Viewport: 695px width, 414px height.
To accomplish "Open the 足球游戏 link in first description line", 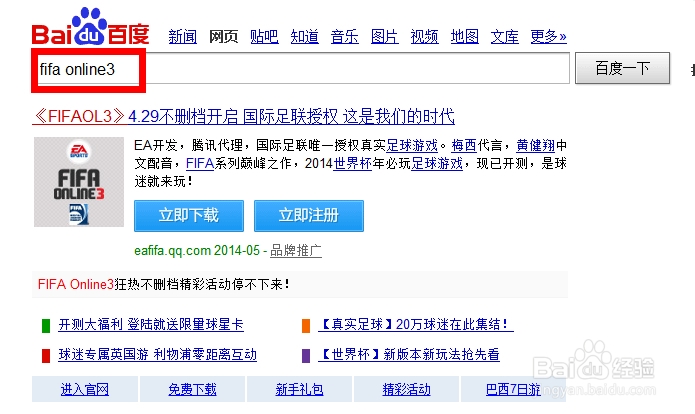I will click(x=412, y=145).
